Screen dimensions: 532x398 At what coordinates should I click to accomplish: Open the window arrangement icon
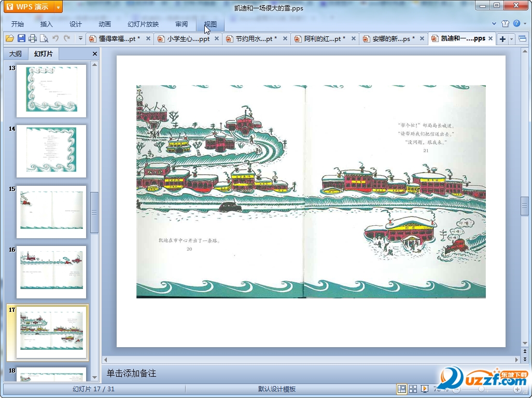pyautogui.click(x=523, y=39)
